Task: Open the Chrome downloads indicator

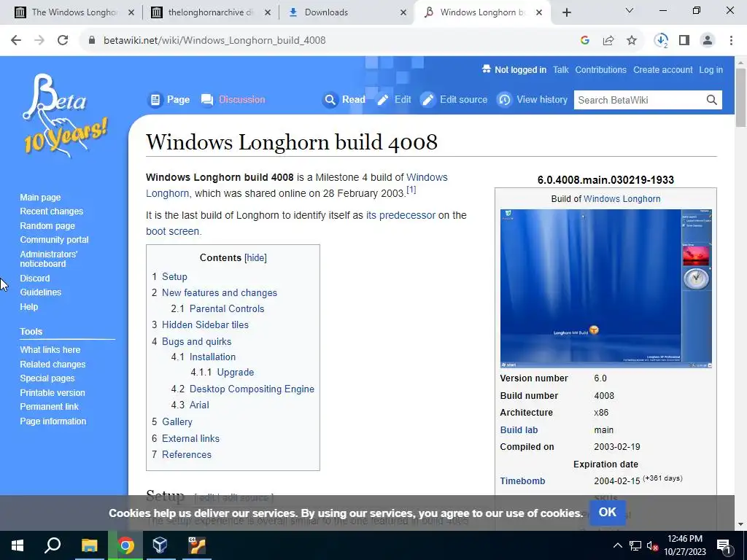Action: click(x=661, y=41)
